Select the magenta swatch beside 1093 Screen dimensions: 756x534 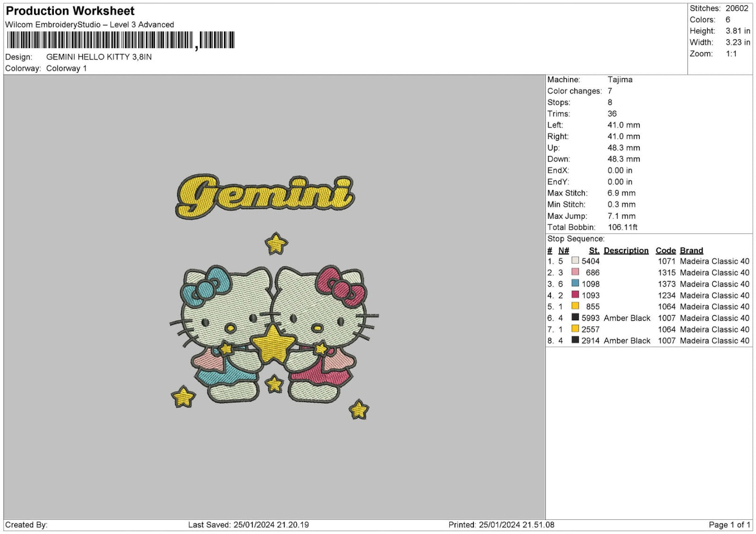tap(575, 294)
